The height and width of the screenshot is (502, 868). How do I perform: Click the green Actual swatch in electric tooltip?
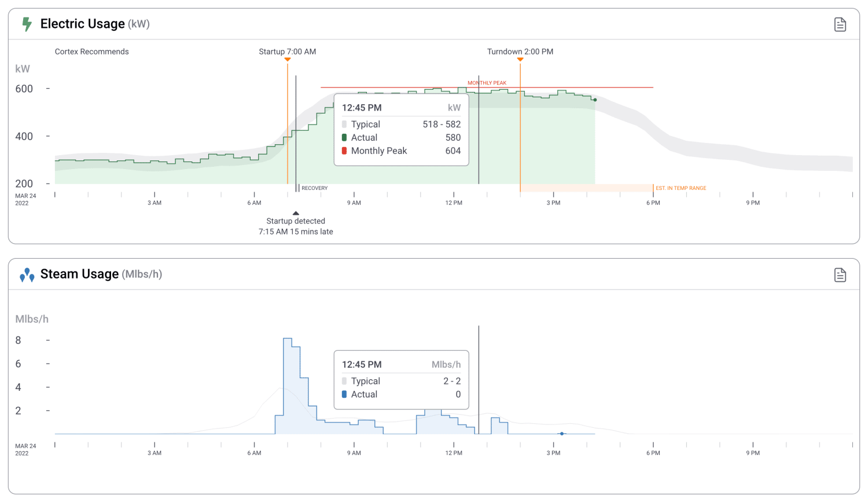click(344, 138)
